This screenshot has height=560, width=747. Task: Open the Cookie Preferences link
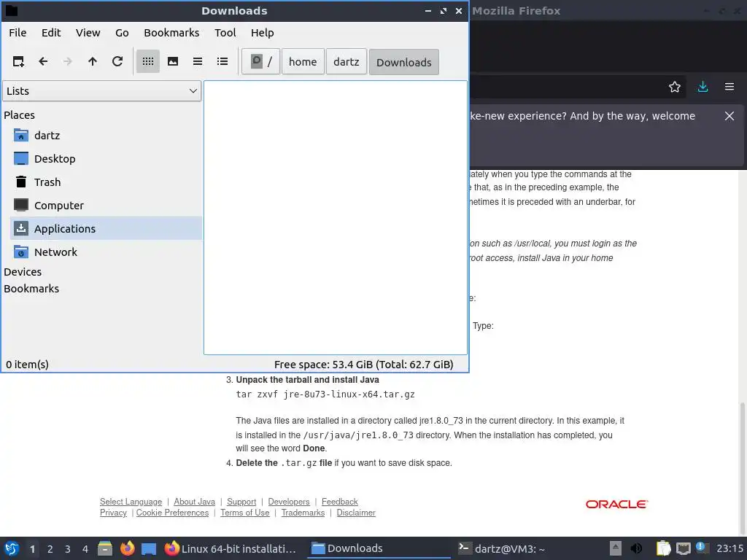(172, 513)
